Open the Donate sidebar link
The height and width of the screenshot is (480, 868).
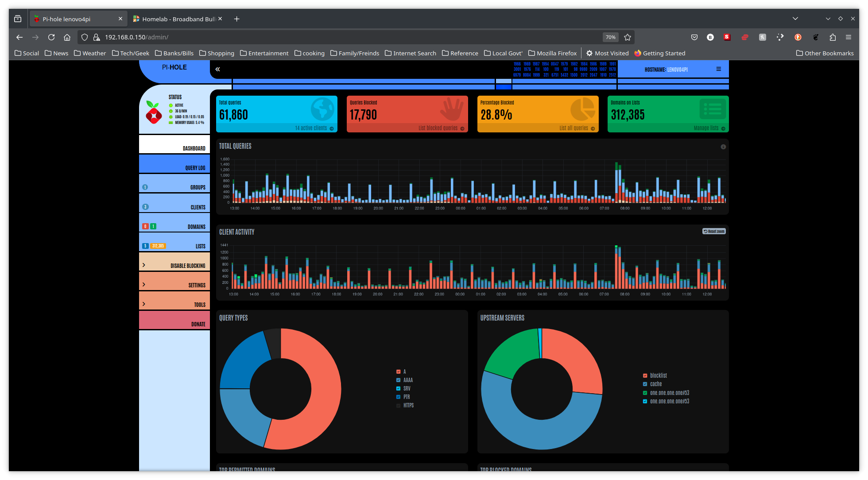(174, 320)
